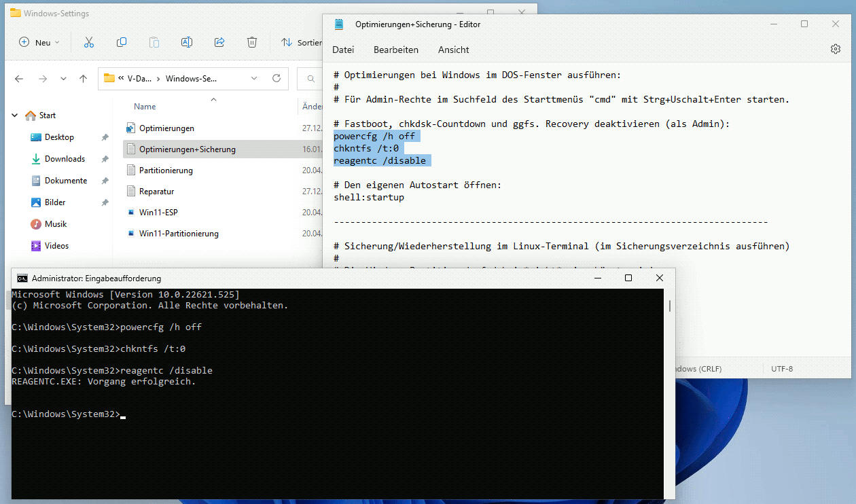
Task: Click the Explorer search magnifier
Action: tap(311, 79)
